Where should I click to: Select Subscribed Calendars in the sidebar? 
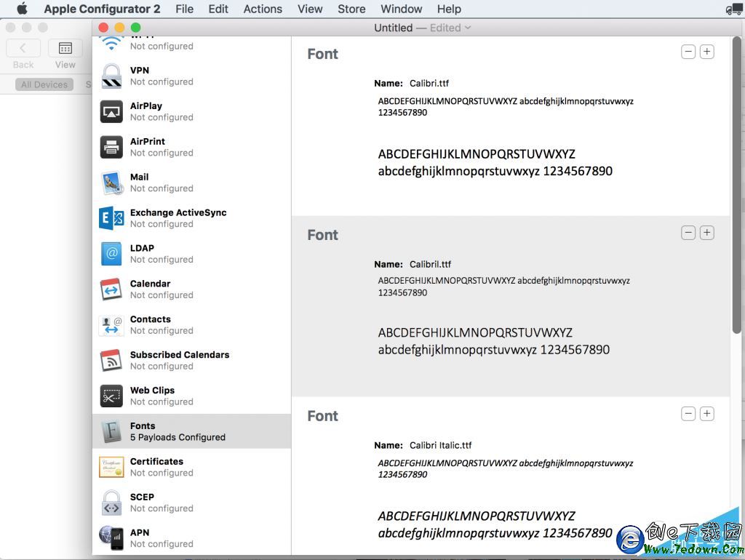pos(179,360)
